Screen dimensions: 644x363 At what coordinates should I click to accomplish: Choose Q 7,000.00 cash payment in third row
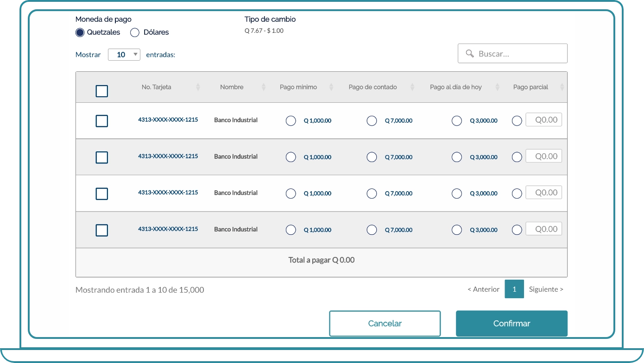pos(372,194)
